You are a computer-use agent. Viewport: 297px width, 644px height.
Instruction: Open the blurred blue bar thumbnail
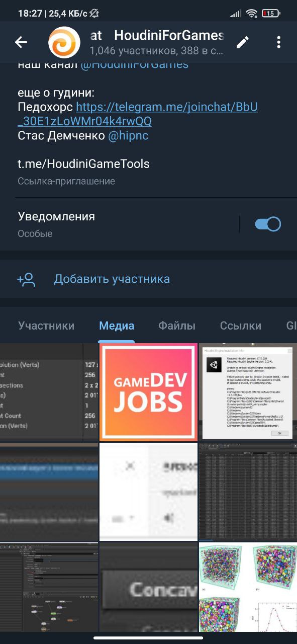(x=49, y=492)
